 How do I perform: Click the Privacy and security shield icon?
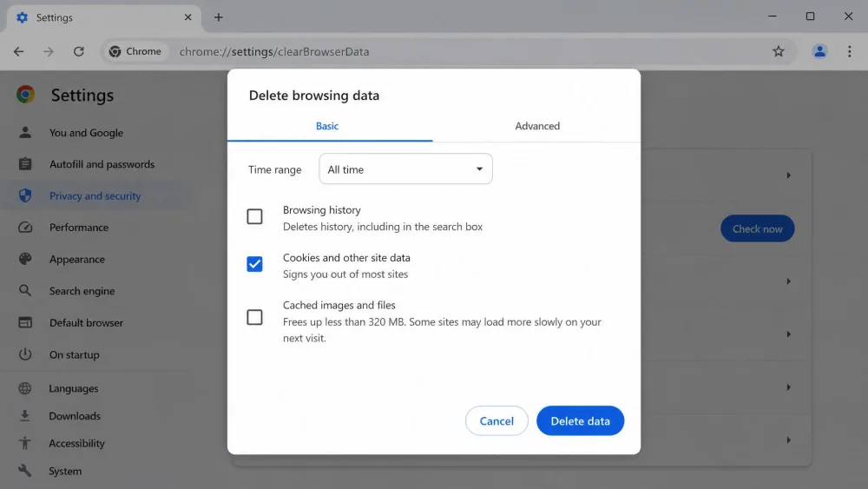(x=25, y=195)
